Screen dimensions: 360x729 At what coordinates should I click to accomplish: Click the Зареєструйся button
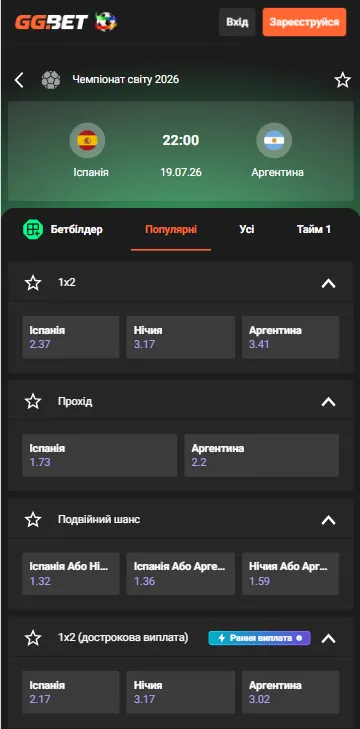point(304,22)
